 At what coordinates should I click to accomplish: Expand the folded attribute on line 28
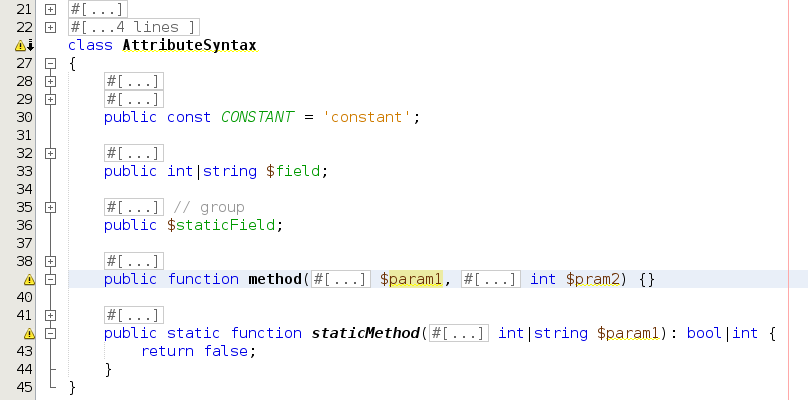(x=50, y=81)
